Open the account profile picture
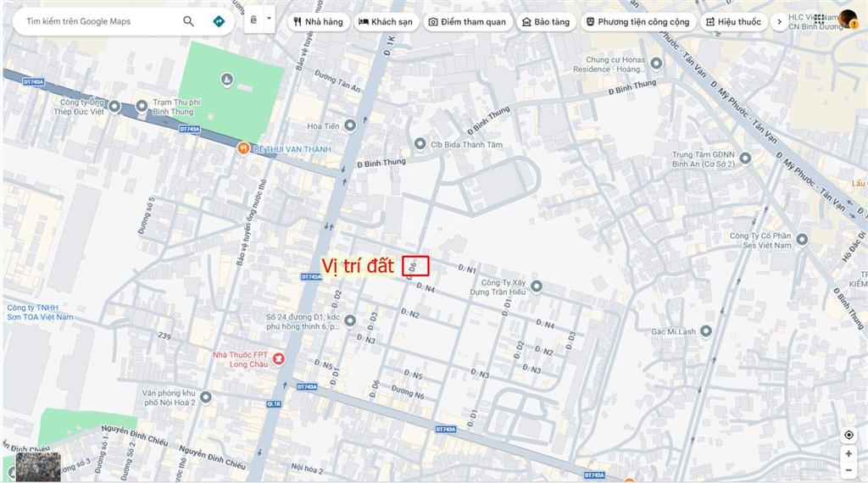 pos(848,19)
